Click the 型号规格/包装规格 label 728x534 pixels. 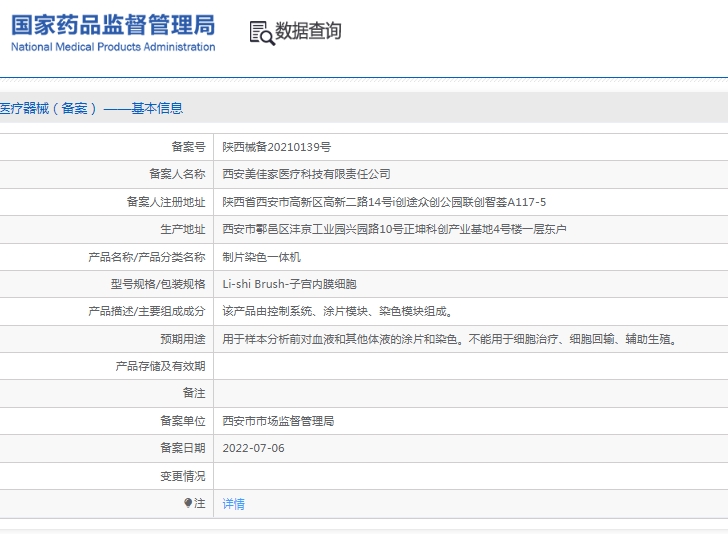(x=158, y=284)
